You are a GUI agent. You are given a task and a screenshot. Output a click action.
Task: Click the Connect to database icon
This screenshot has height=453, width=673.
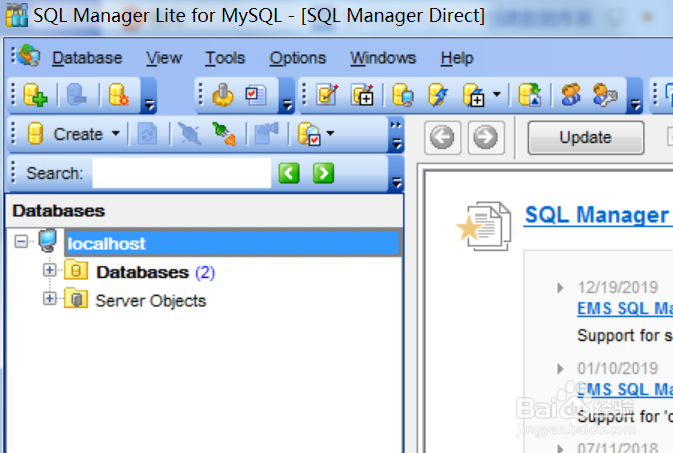tap(224, 134)
